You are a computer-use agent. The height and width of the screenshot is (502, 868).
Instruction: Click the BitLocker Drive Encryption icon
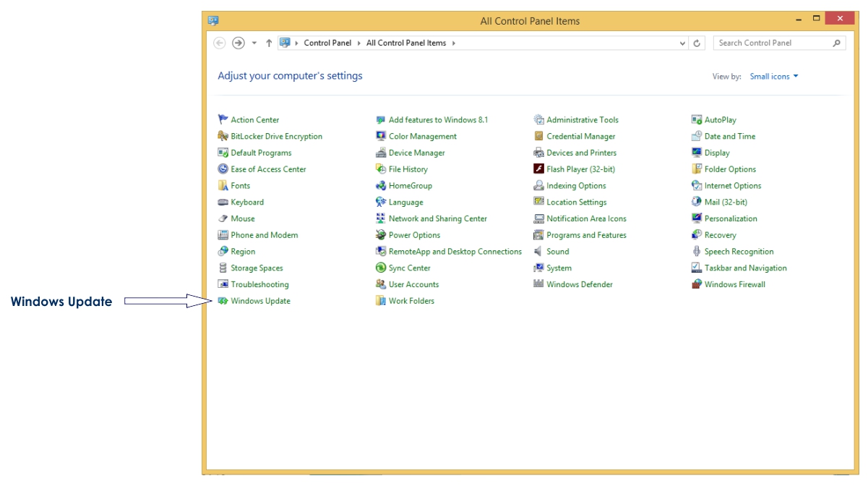pos(223,137)
